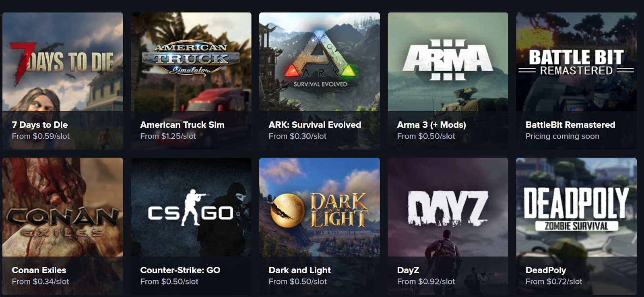
Task: Select the CS:GO logo image
Action: click(x=191, y=207)
